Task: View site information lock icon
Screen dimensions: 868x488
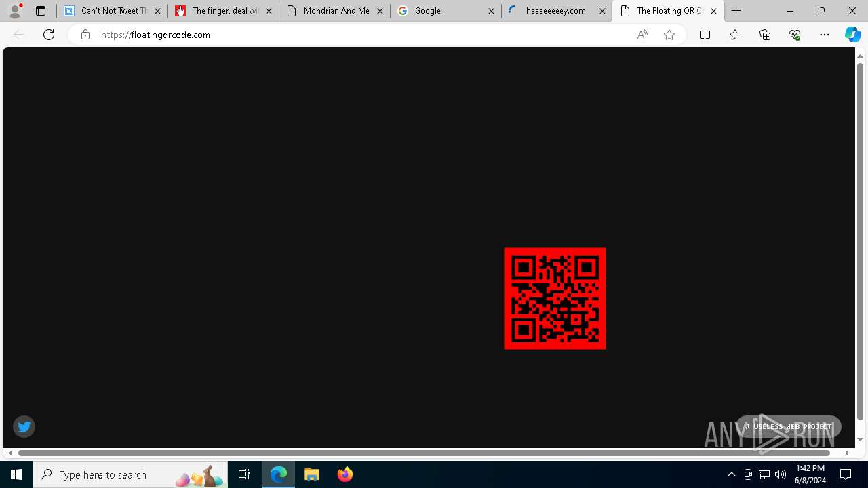Action: pos(85,35)
